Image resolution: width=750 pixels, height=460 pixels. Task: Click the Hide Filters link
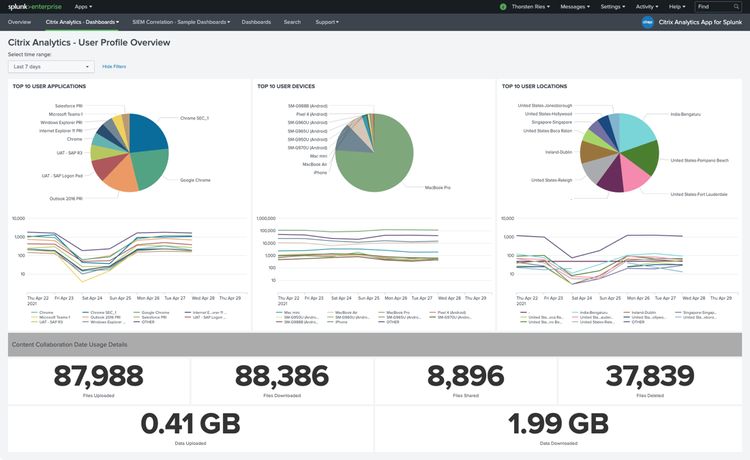114,66
